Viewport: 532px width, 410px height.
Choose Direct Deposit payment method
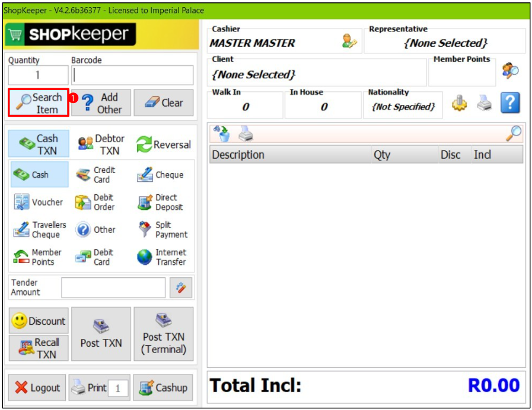point(161,202)
